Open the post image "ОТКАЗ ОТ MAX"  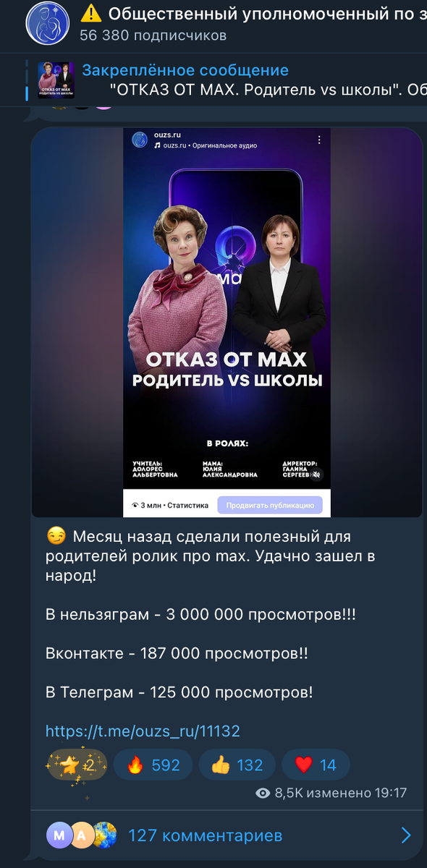[227, 323]
